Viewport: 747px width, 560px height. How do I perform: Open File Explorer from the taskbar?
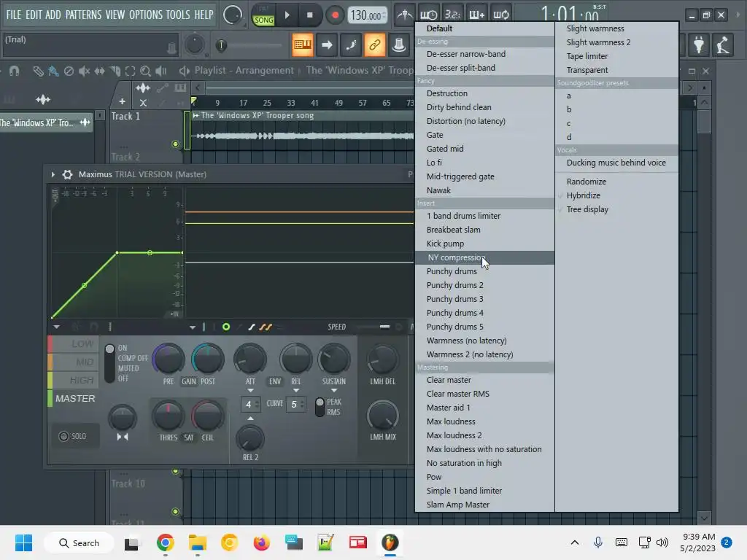tap(197, 542)
